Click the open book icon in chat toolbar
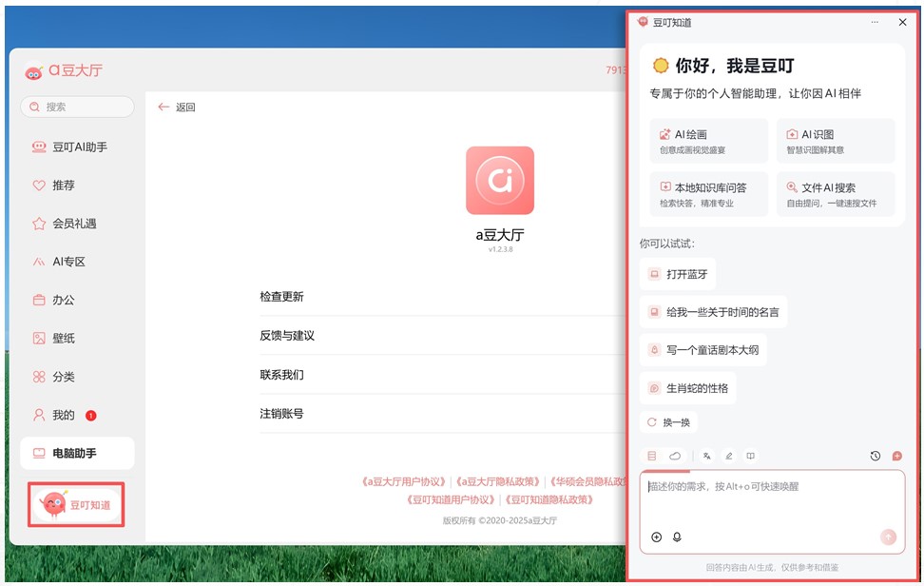 click(x=751, y=457)
